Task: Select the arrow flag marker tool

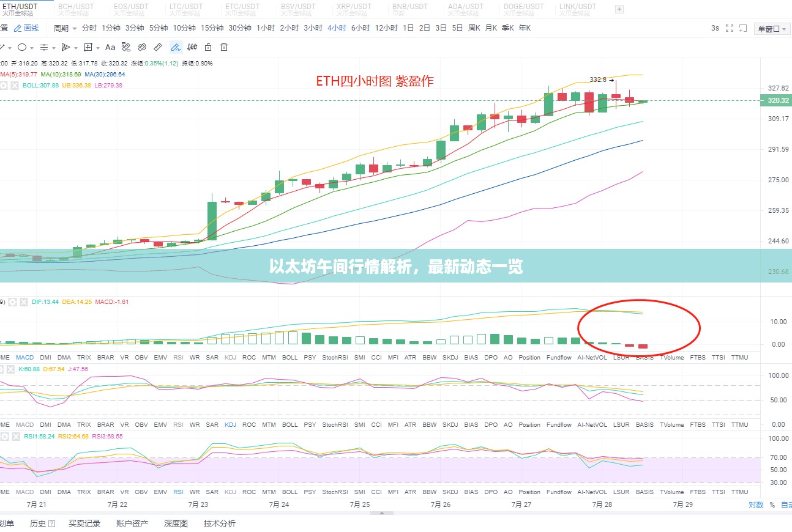Action: 66,47
